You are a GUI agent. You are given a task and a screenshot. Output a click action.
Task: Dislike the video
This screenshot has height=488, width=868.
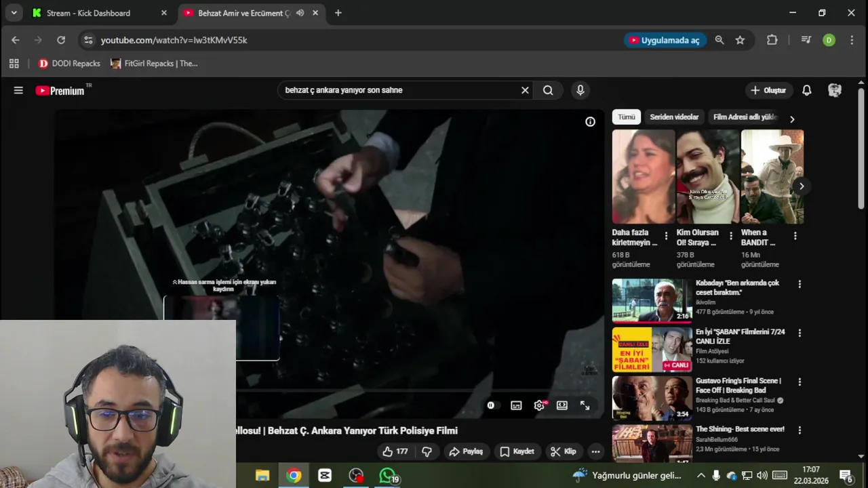[x=427, y=451]
